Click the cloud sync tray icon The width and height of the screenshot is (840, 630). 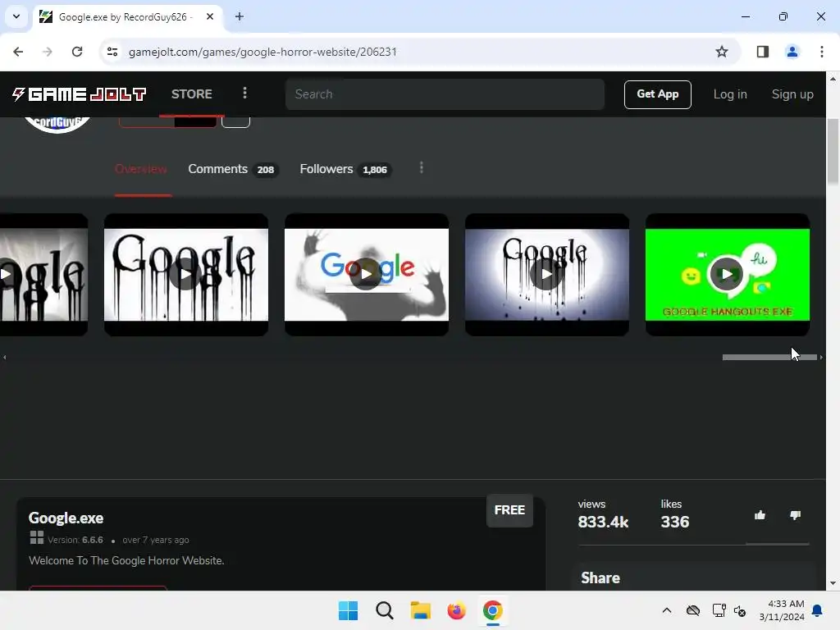coord(693,610)
